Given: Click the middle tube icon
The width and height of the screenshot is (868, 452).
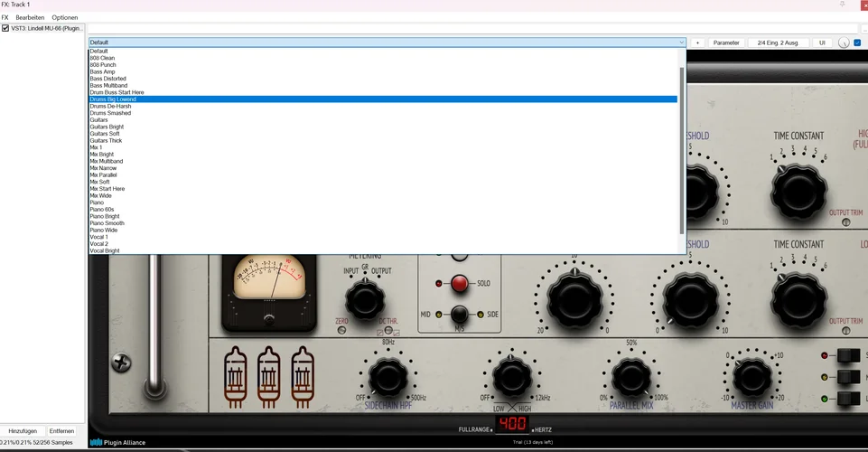Looking at the screenshot, I should (269, 377).
